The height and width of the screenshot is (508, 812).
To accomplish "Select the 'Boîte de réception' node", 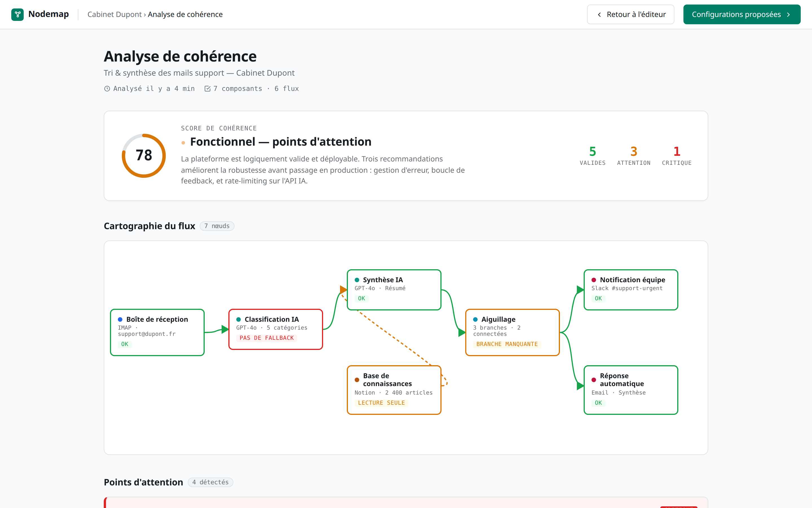I will [x=157, y=332].
